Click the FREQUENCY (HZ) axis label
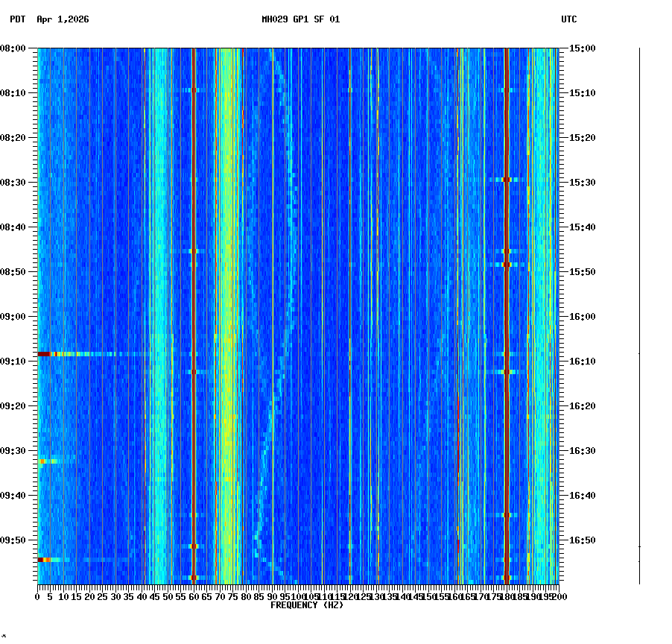The height and width of the screenshot is (644, 672). [307, 605]
